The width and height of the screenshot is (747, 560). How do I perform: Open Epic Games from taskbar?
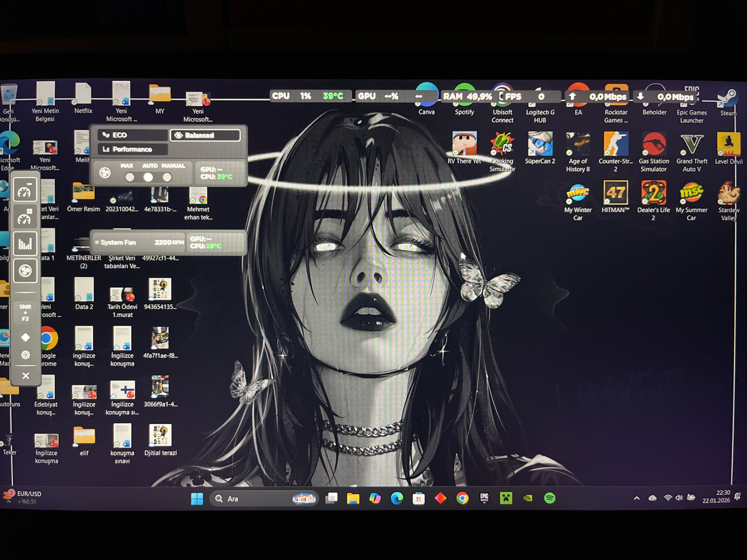click(484, 498)
